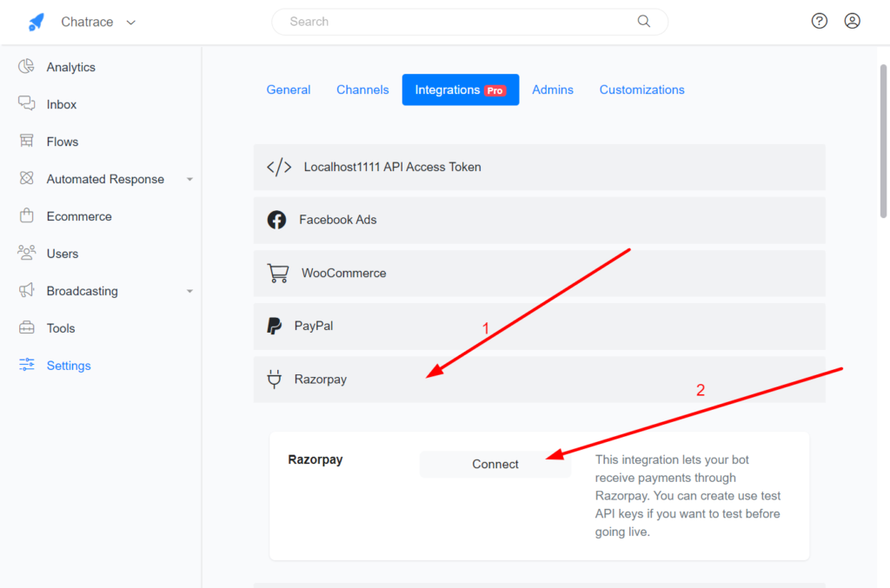The width and height of the screenshot is (890, 588).
Task: Click the Pro badge on Integrations
Action: [495, 90]
